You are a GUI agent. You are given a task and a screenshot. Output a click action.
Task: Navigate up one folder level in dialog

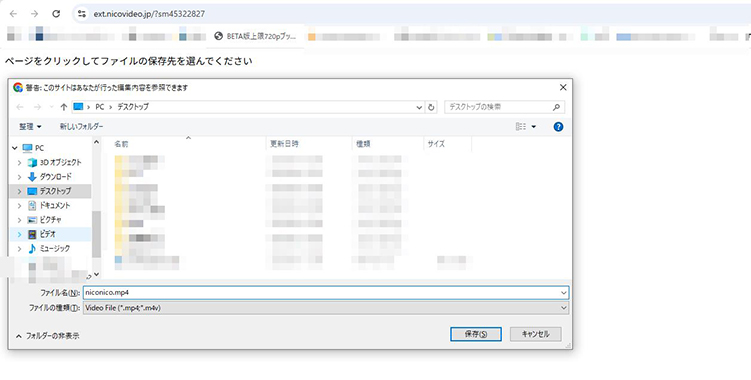pos(64,107)
